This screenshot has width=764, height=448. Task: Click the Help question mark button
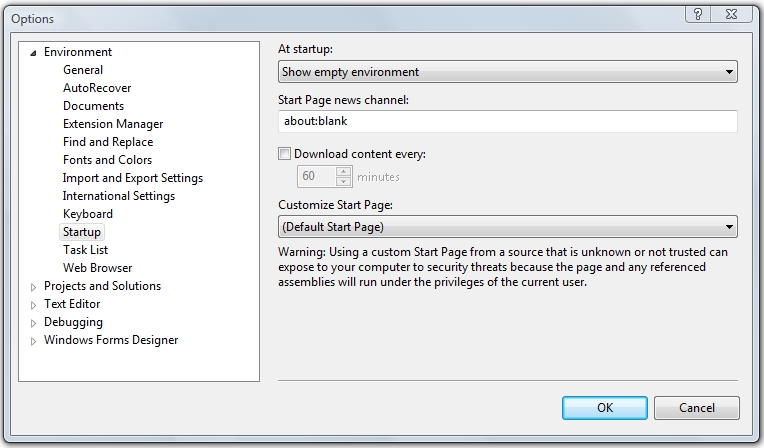[x=697, y=13]
